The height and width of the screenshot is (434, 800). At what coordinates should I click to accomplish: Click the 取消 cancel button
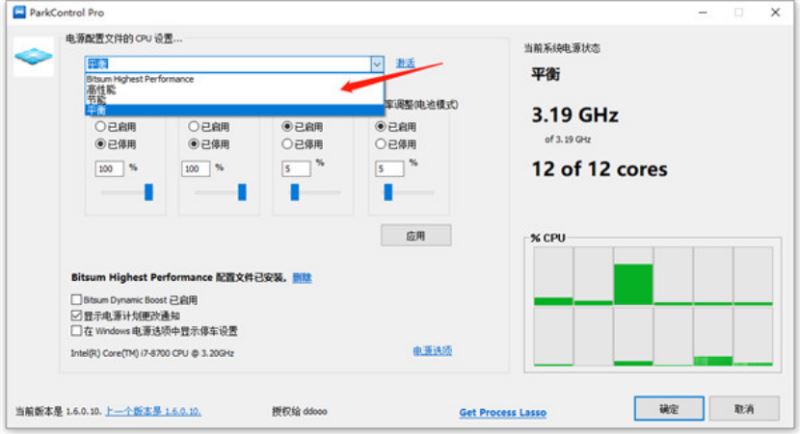(744, 409)
